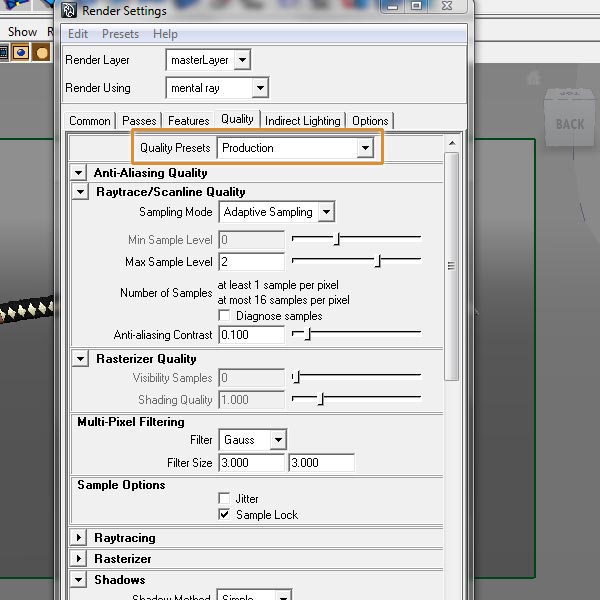
Task: Click the Sample Options heading
Action: (x=121, y=485)
